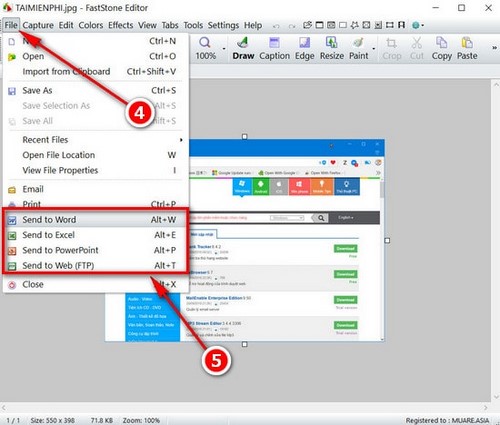Open the Help menu
Image resolution: width=500 pixels, height=425 pixels.
pyautogui.click(x=253, y=25)
